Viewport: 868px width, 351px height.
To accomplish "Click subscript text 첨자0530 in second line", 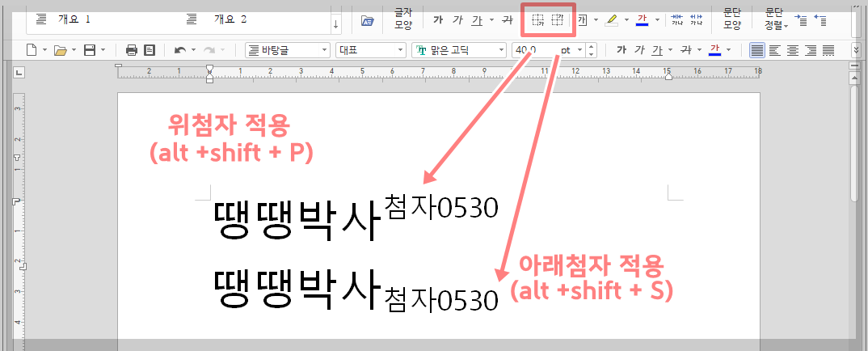I will 440,298.
